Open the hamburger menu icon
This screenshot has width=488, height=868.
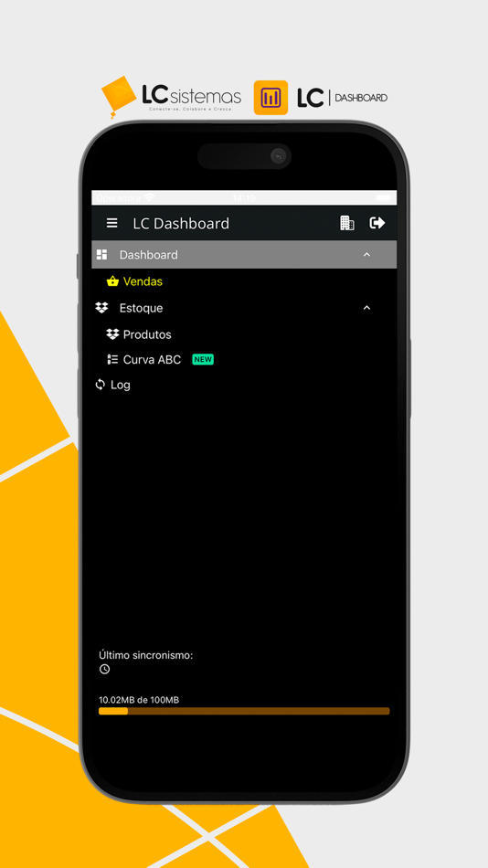click(111, 223)
